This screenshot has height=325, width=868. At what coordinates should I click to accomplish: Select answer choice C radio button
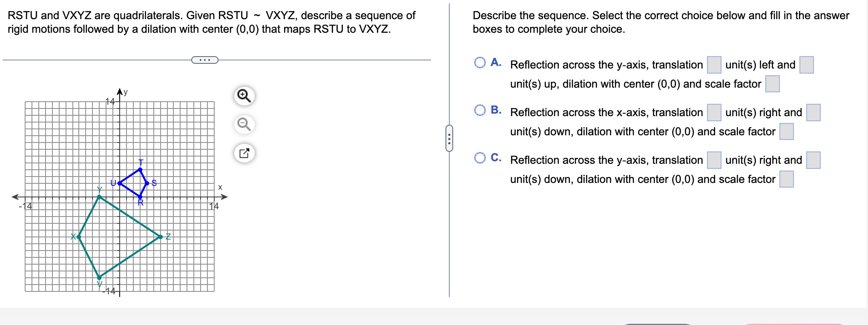480,158
